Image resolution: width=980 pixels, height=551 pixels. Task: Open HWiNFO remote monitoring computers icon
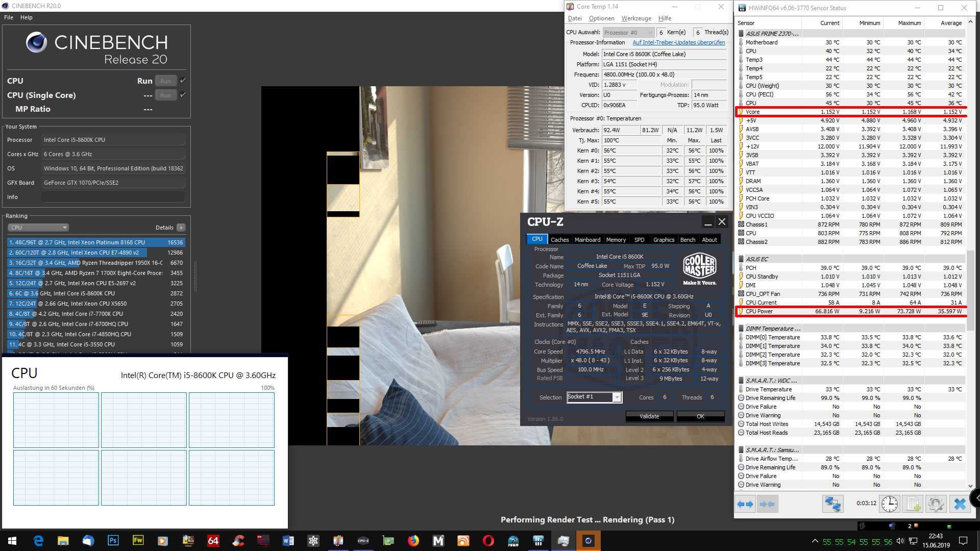click(832, 504)
